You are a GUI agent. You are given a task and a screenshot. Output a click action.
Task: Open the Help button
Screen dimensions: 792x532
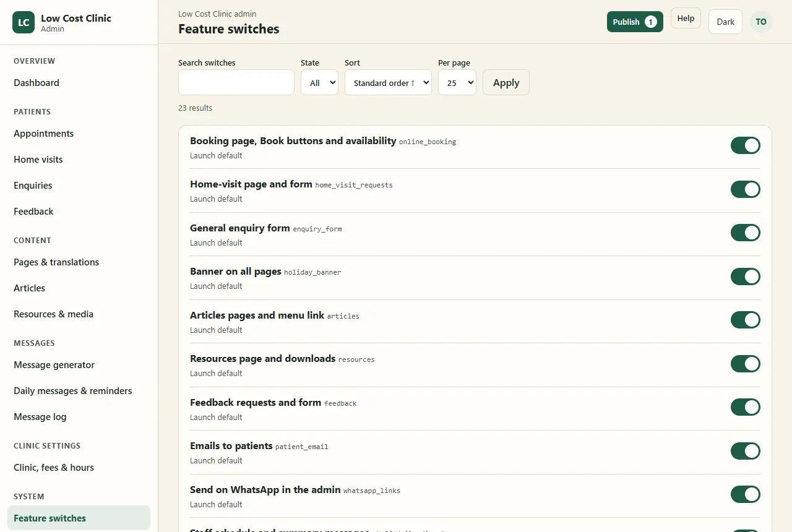click(x=686, y=19)
